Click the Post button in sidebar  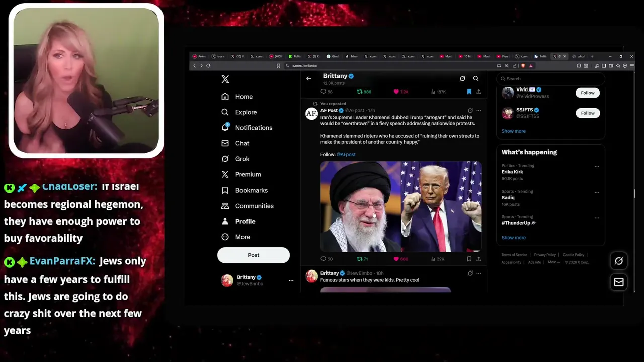(254, 255)
